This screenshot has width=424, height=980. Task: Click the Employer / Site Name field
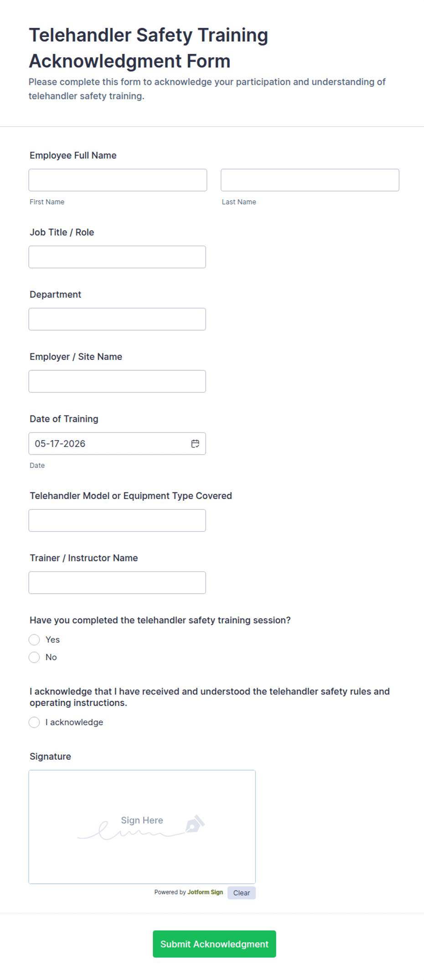pos(117,381)
